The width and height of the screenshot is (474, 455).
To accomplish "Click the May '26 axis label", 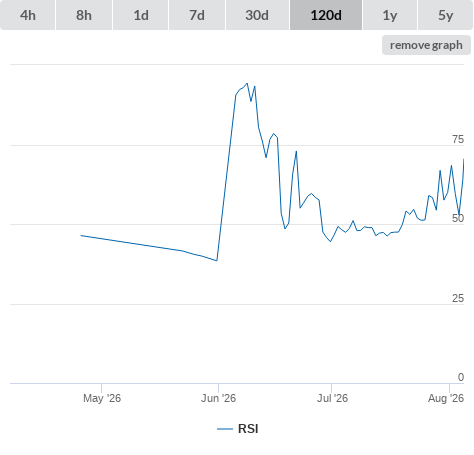I will pyautogui.click(x=102, y=398).
